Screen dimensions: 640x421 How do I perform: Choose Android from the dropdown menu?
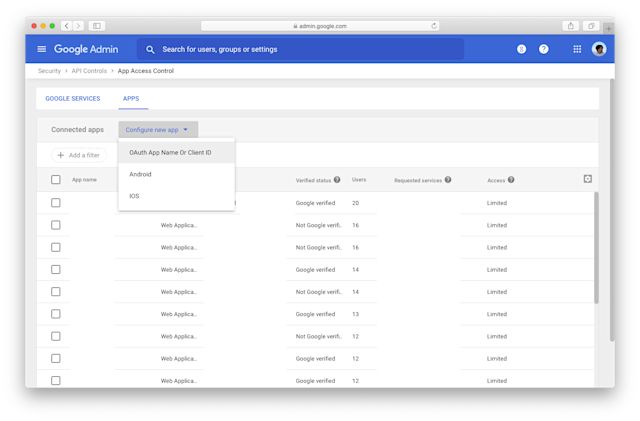point(176,174)
